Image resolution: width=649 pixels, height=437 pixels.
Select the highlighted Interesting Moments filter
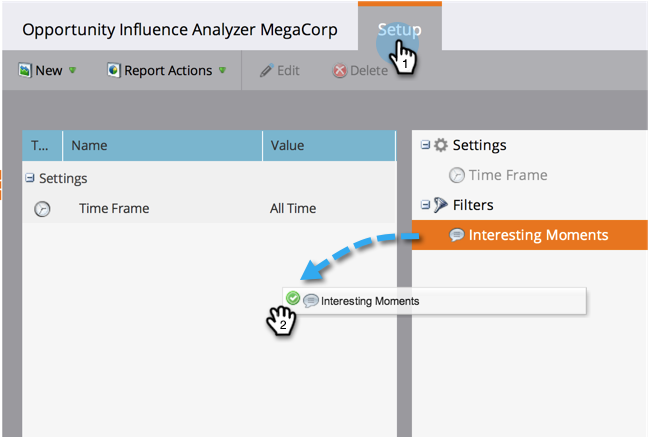click(538, 235)
